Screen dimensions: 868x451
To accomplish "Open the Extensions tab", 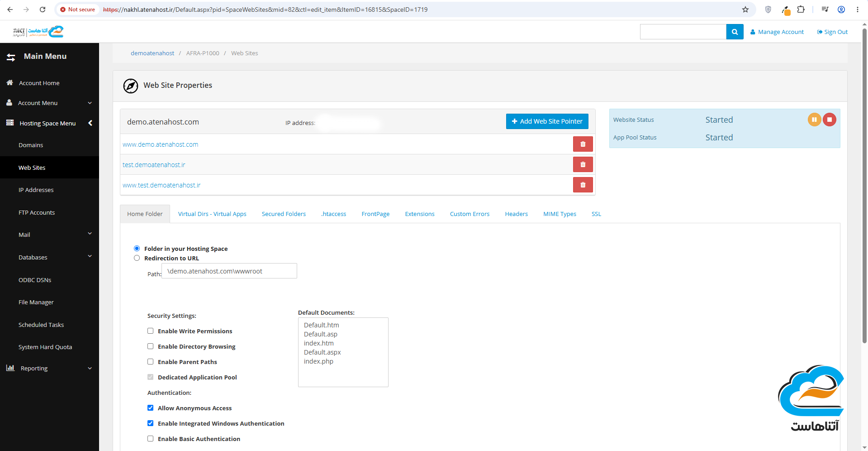I will click(420, 214).
